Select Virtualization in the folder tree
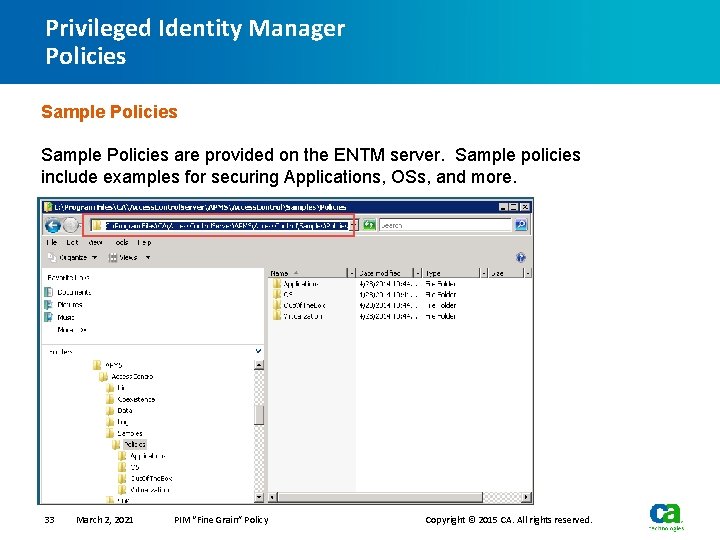Image resolution: width=720 pixels, height=540 pixels. click(x=150, y=489)
